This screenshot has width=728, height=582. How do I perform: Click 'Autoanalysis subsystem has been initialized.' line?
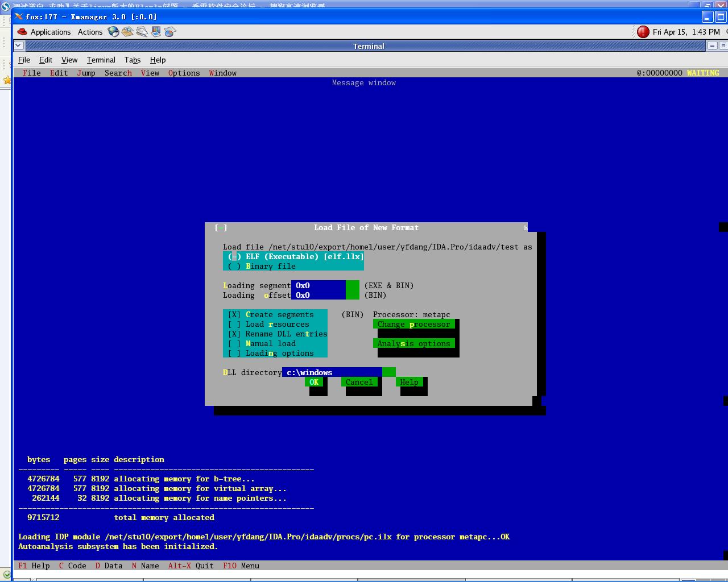click(x=118, y=546)
